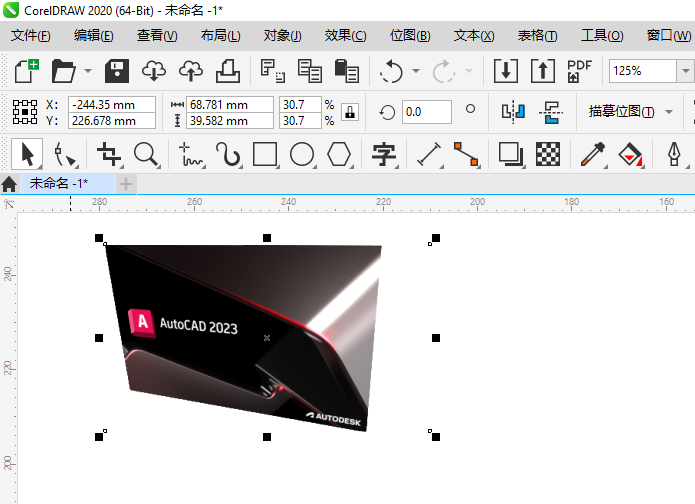Save the document with floppy disk icon

117,71
